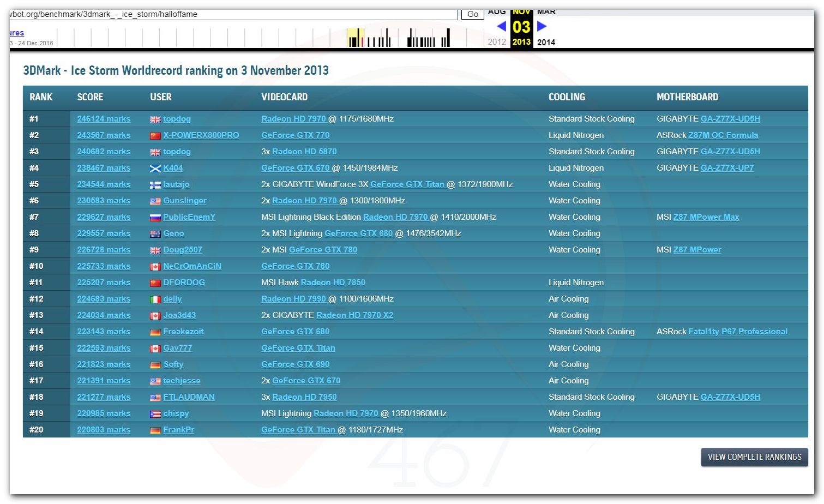824x504 pixels.
Task: Select the 2014 year in the timeline
Action: [546, 42]
